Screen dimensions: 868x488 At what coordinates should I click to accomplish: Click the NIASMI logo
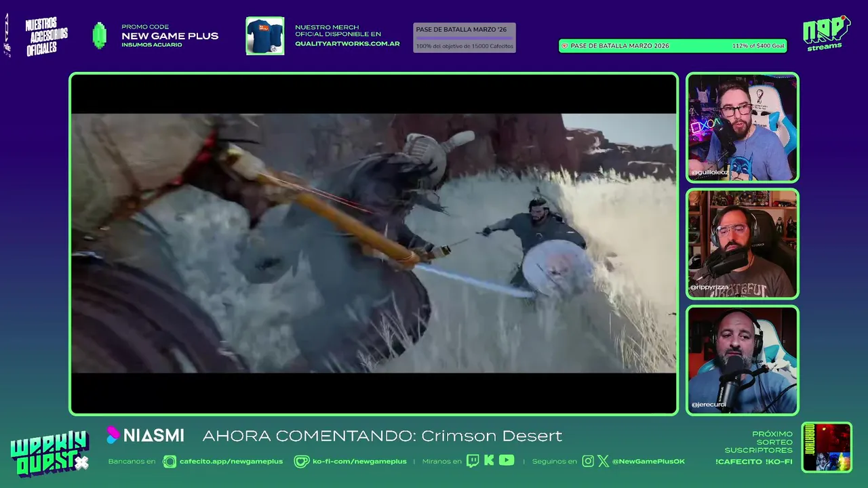click(145, 435)
